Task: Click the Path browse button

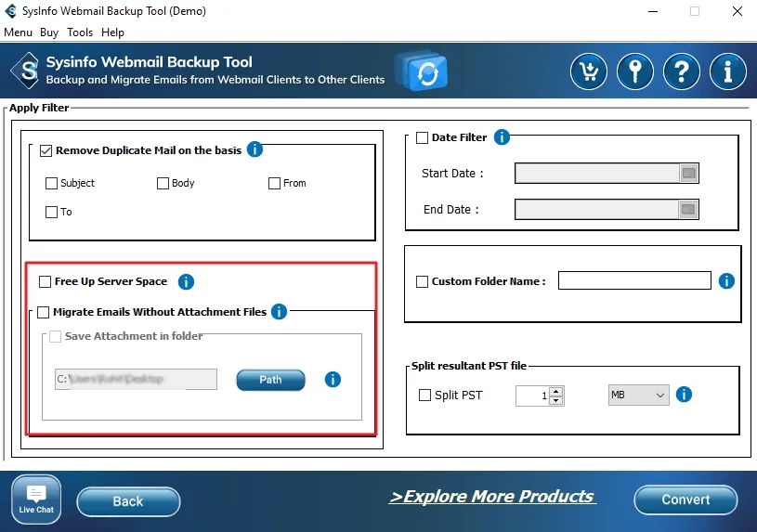Action: 270,380
